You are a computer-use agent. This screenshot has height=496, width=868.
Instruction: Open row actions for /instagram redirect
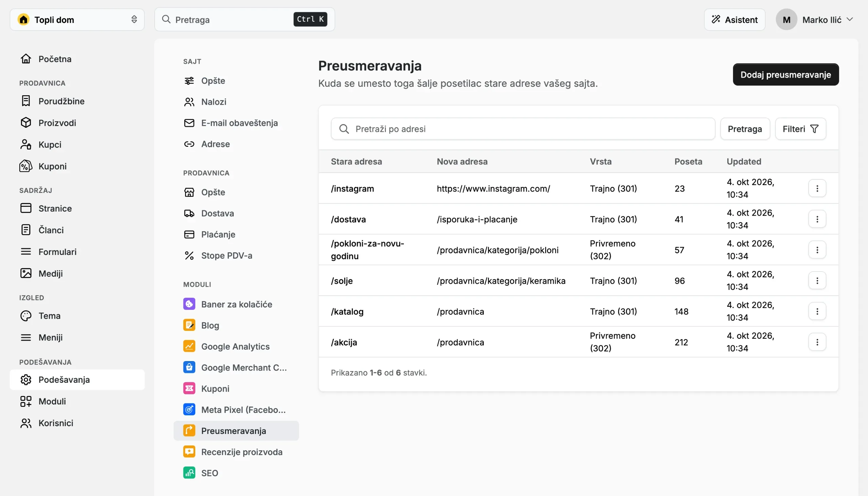point(817,189)
